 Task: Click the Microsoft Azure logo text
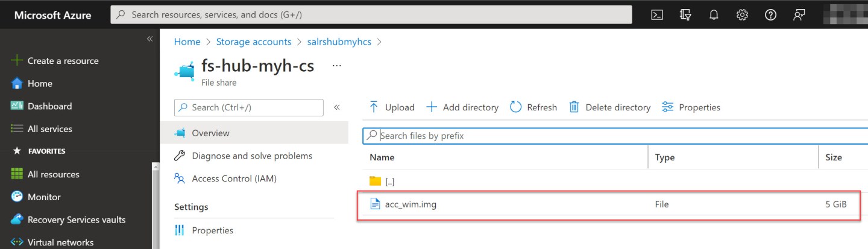point(52,15)
